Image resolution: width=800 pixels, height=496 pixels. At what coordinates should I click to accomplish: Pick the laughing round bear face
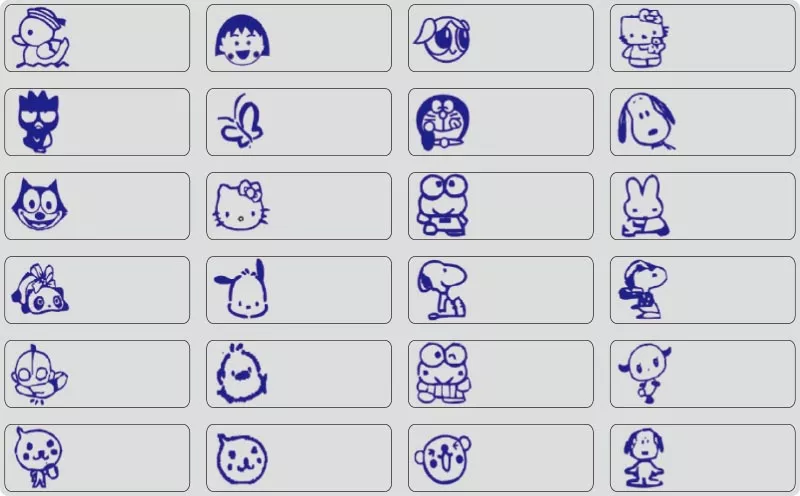pyautogui.click(x=442, y=459)
